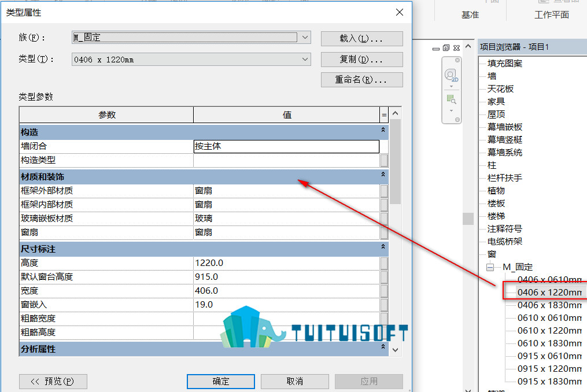The width and height of the screenshot is (587, 392).
Task: Select 0610 x 1830mm in project browser
Action: [549, 343]
